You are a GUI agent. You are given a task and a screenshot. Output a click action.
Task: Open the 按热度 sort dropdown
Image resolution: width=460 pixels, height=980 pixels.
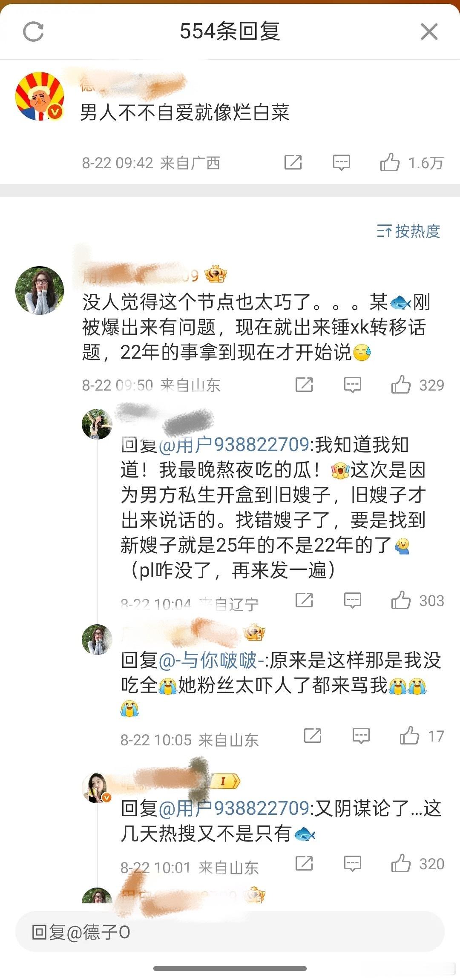(408, 231)
